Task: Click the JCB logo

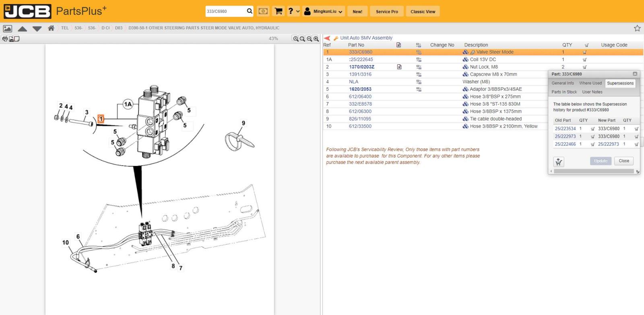Action: click(27, 11)
